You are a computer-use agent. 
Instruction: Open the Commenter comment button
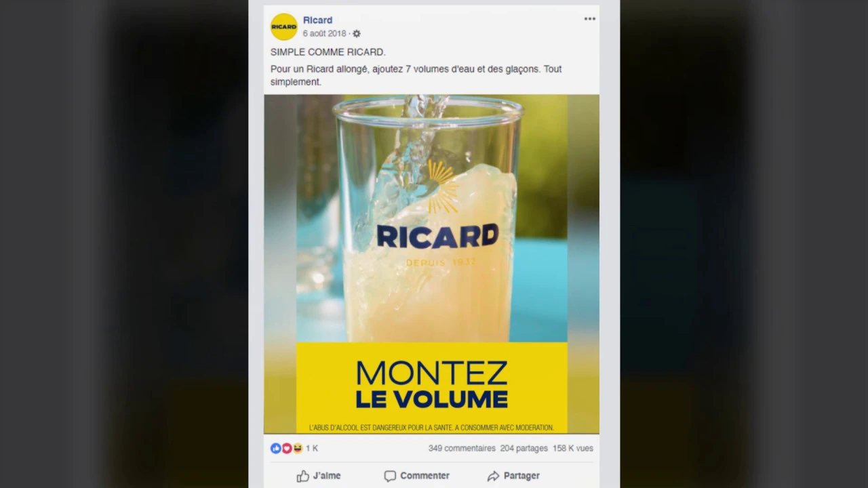coord(416,476)
